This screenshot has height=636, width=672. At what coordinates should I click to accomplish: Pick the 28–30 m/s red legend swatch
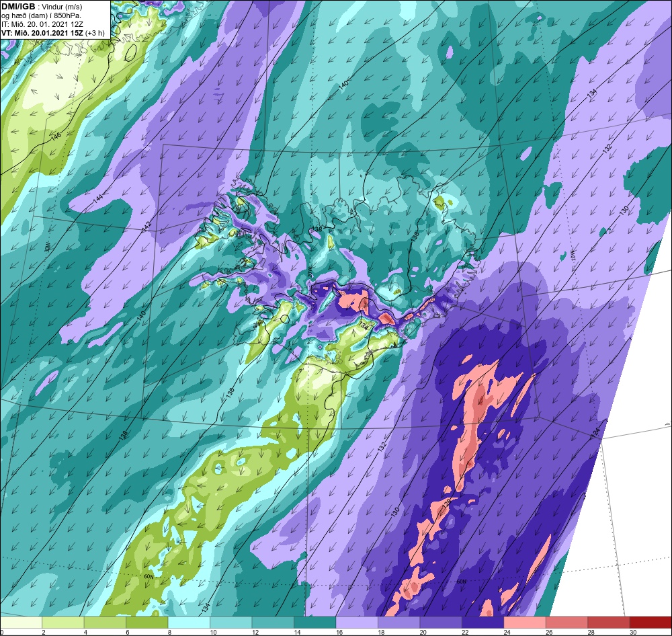[x=609, y=623]
